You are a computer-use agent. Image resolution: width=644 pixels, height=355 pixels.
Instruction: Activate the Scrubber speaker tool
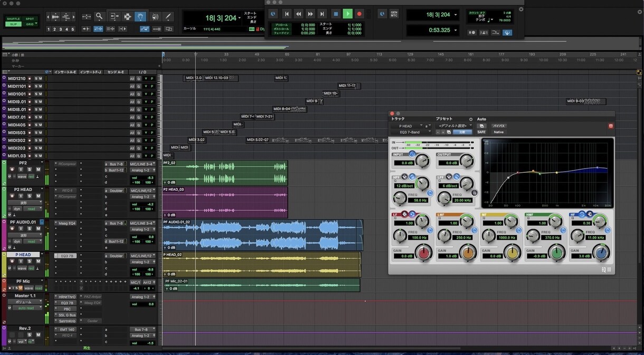pyautogui.click(x=155, y=16)
